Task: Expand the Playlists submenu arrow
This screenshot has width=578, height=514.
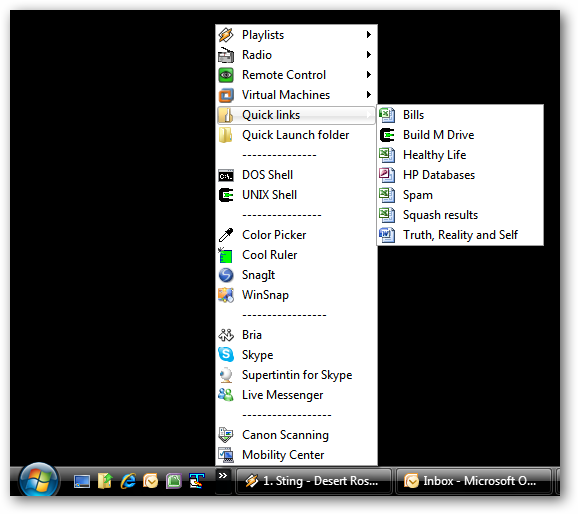Action: click(369, 35)
